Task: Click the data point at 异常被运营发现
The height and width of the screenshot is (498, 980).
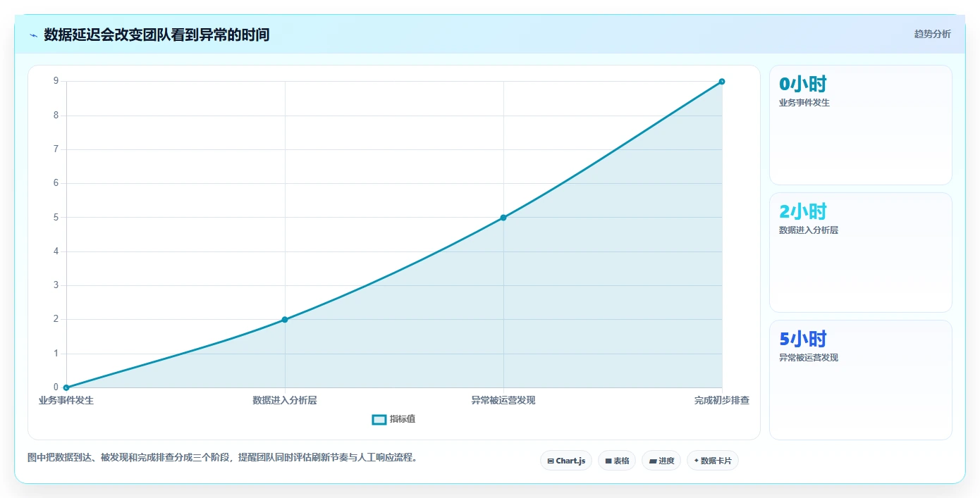Action: click(503, 218)
